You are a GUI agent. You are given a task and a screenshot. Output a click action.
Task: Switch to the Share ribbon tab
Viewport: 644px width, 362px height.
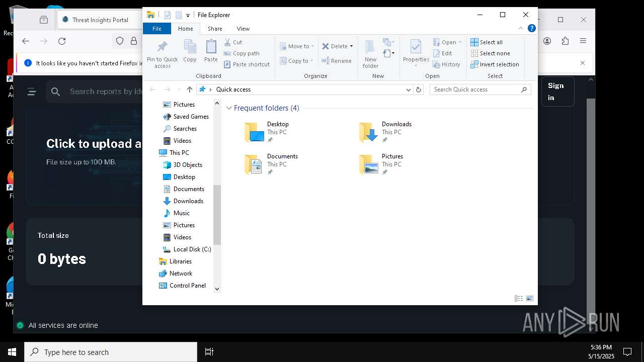215,29
